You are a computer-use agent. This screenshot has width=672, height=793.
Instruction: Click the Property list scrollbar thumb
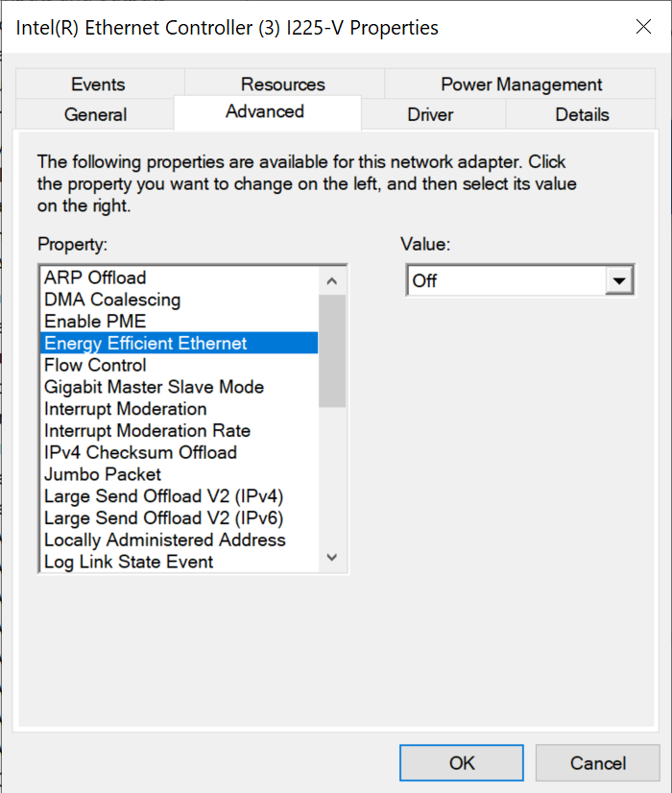click(x=331, y=350)
